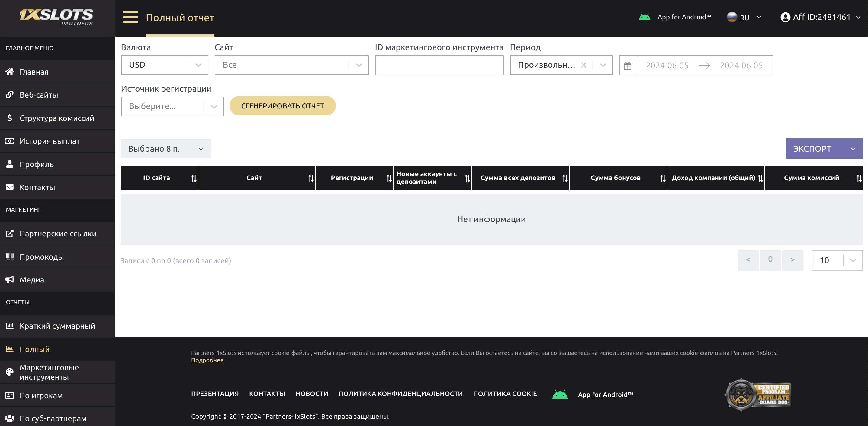Sort by Регистрации column arrows
Viewport: 868px width, 426px height.
(x=389, y=178)
